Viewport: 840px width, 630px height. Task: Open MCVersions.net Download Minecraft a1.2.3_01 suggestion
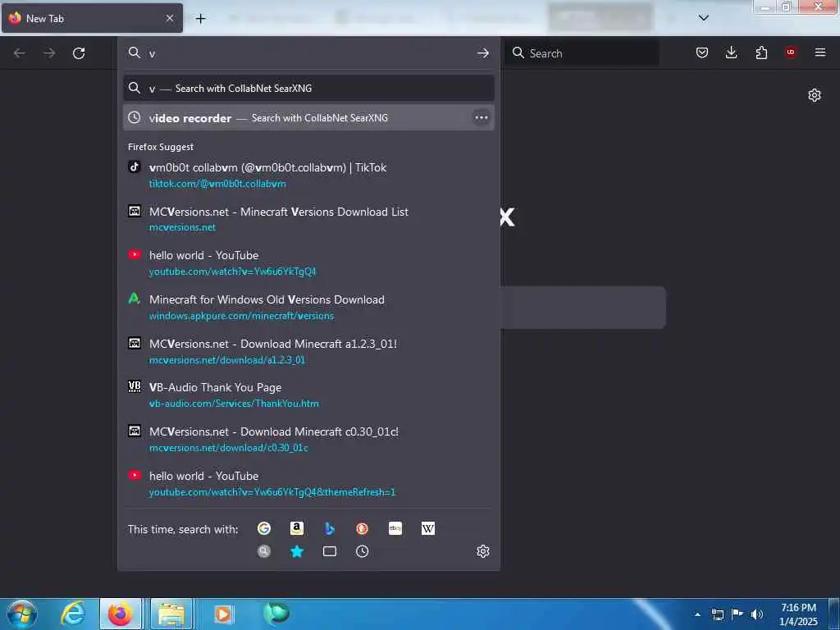308,351
